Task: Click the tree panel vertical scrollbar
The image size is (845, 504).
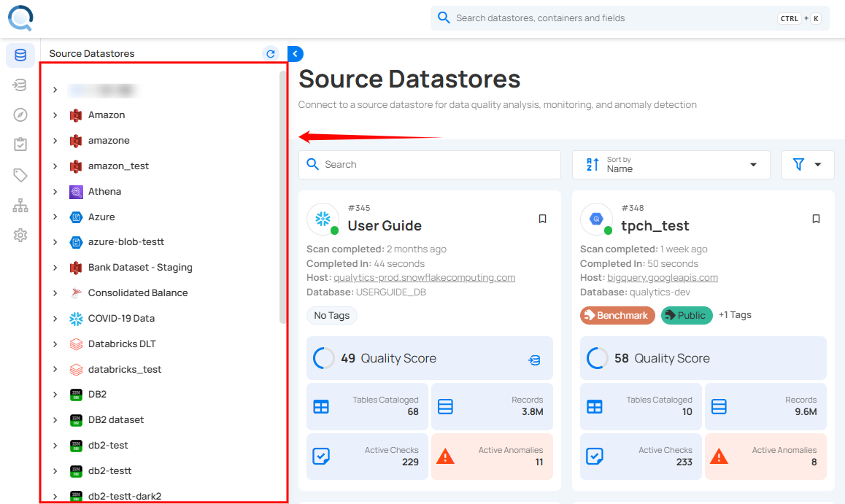Action: [282, 197]
